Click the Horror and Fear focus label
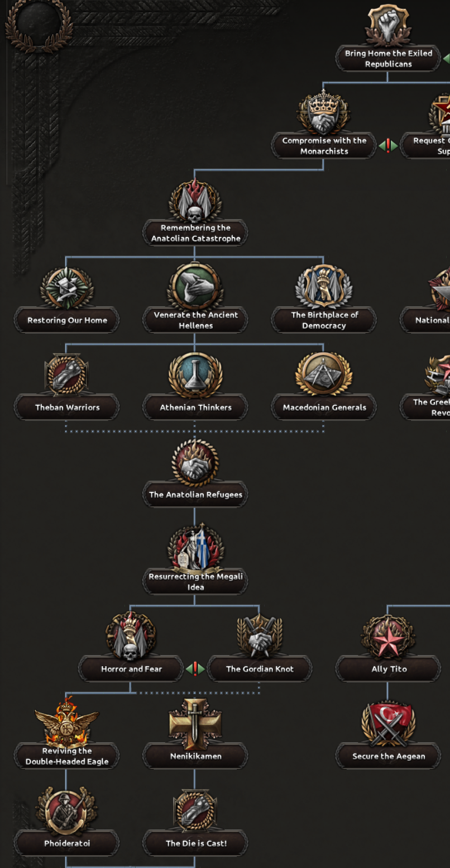The image size is (450, 868). click(131, 669)
